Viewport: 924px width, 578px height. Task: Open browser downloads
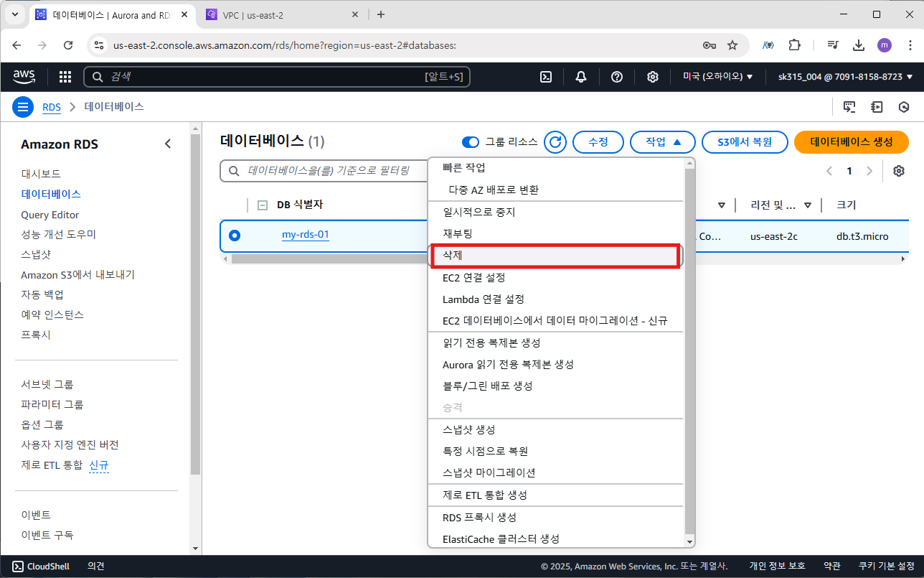(859, 45)
